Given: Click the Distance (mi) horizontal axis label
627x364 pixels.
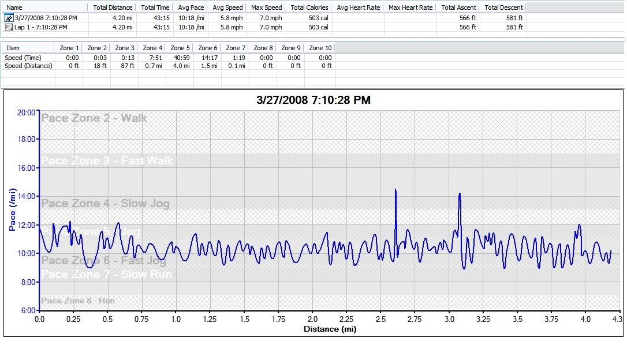Looking at the screenshot, I should 330,329.
